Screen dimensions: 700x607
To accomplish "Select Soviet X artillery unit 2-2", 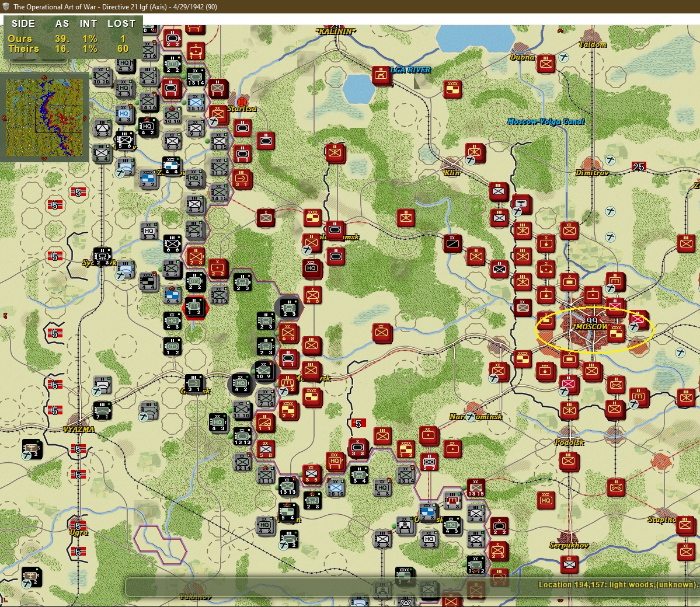I will pos(218,268).
